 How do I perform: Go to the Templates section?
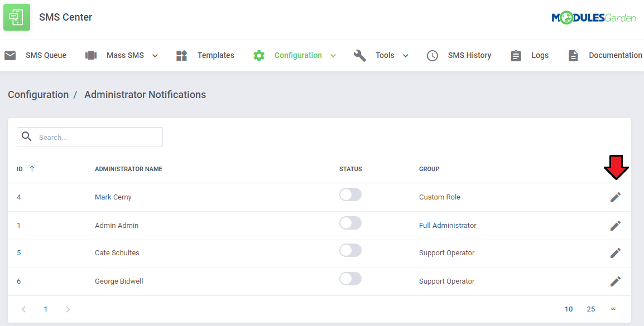(216, 55)
